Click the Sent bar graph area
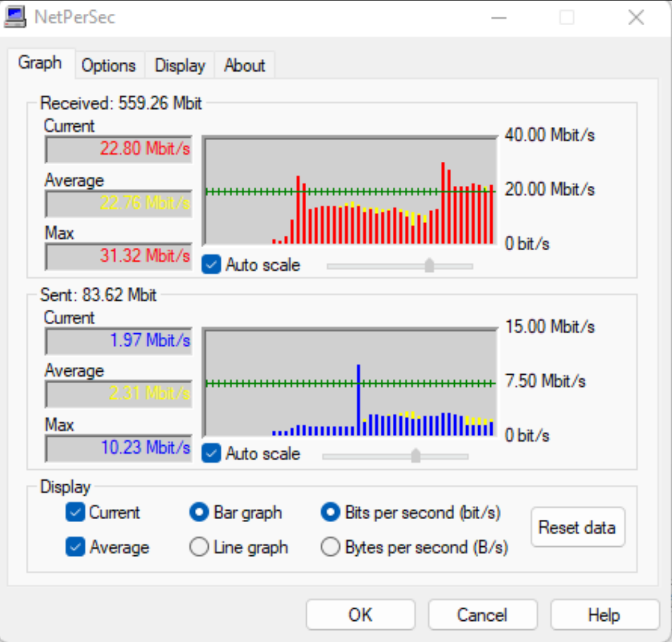 pos(350,383)
